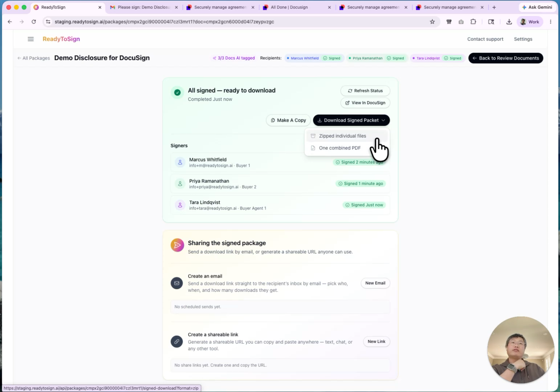Click New Link button
Viewport: 560px width, 392px height.
[x=376, y=342]
